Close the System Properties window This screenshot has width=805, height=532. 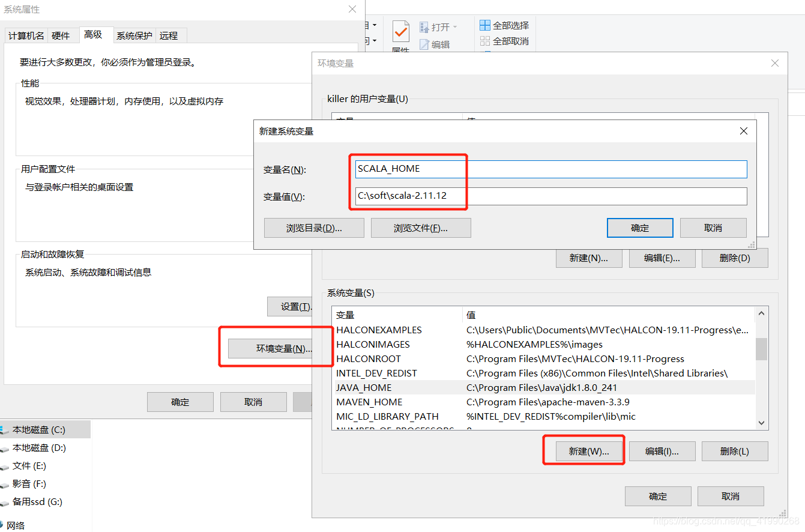tap(352, 9)
